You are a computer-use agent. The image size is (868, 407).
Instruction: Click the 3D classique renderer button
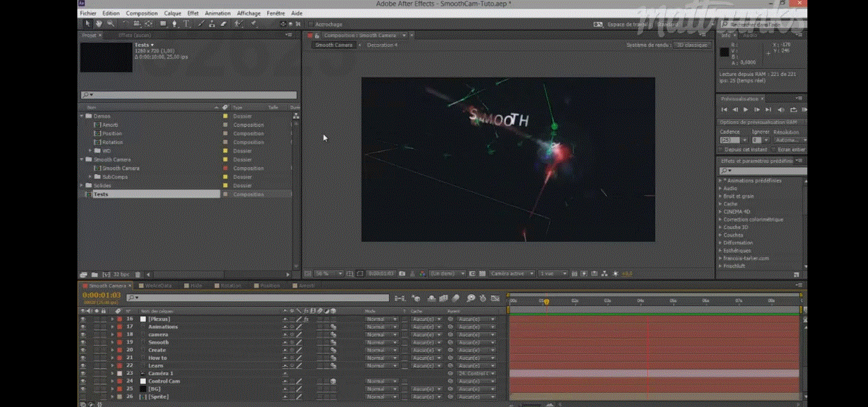pyautogui.click(x=692, y=45)
